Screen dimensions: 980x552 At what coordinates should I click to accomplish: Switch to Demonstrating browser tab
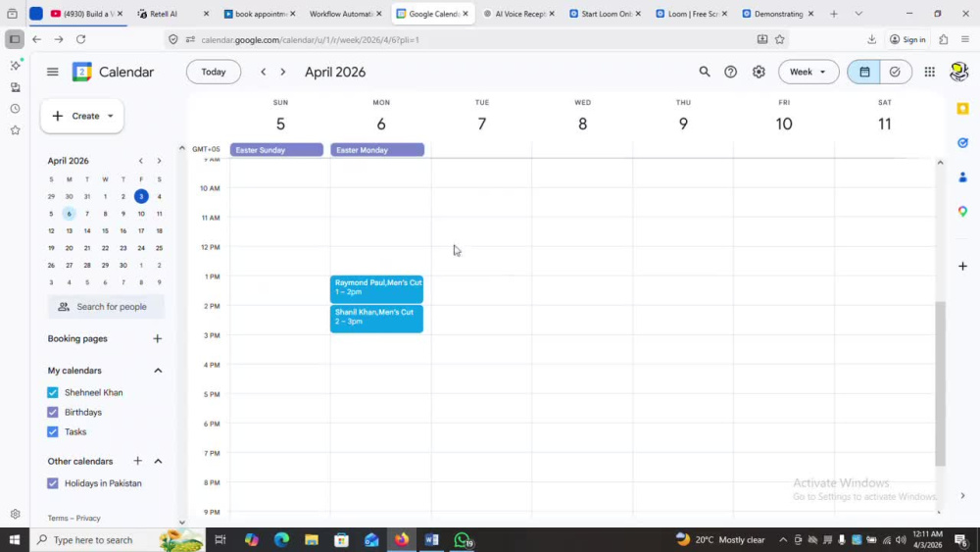[777, 14]
